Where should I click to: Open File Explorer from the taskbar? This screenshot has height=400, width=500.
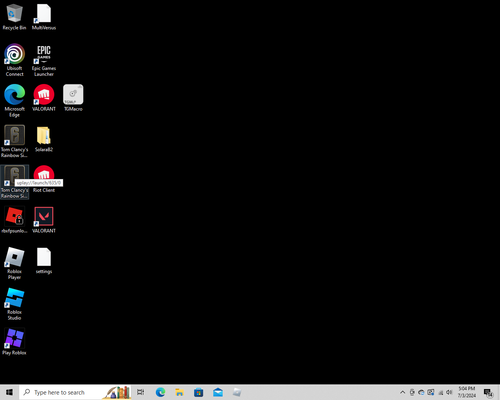pos(179,392)
